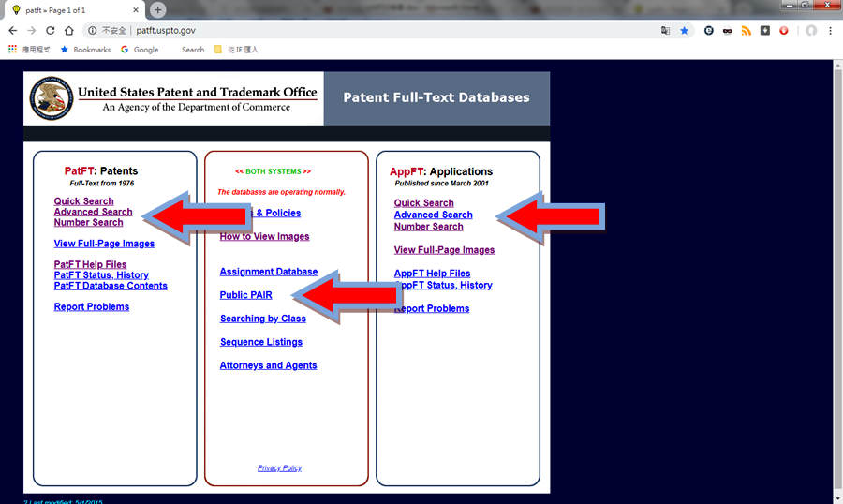Click the USPTO eagle seal logo

click(52, 97)
